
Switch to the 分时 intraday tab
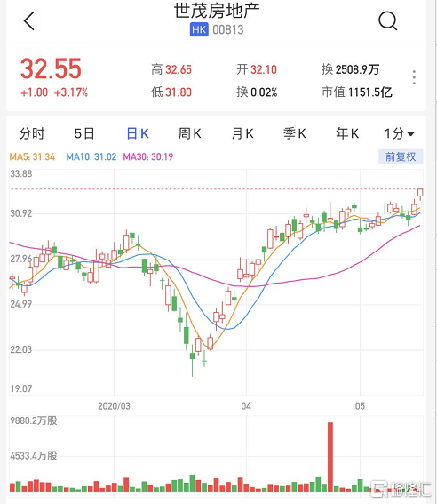coord(32,133)
